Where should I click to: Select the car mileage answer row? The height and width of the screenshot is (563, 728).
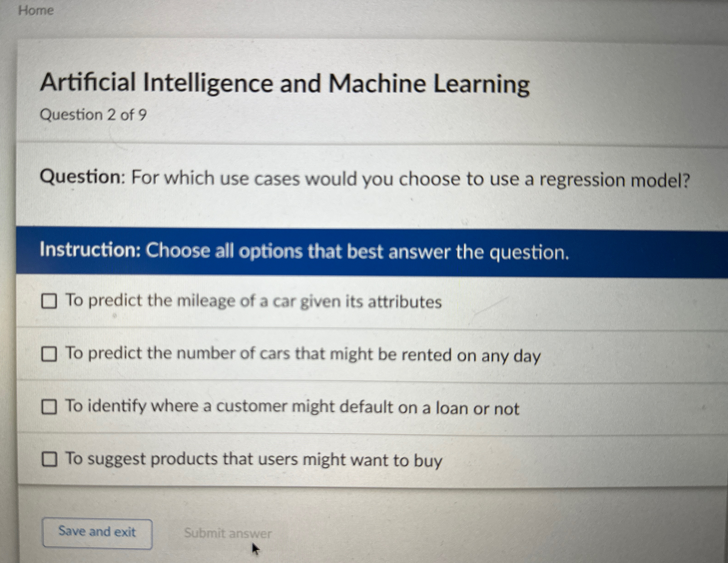253,302
